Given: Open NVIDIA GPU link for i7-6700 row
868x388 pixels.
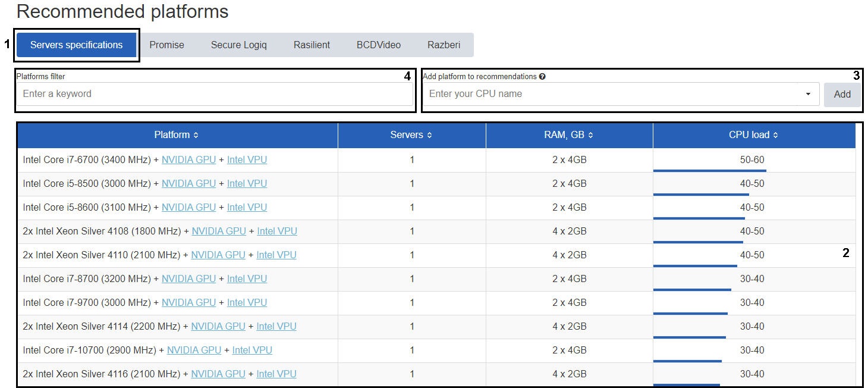Looking at the screenshot, I should point(188,159).
